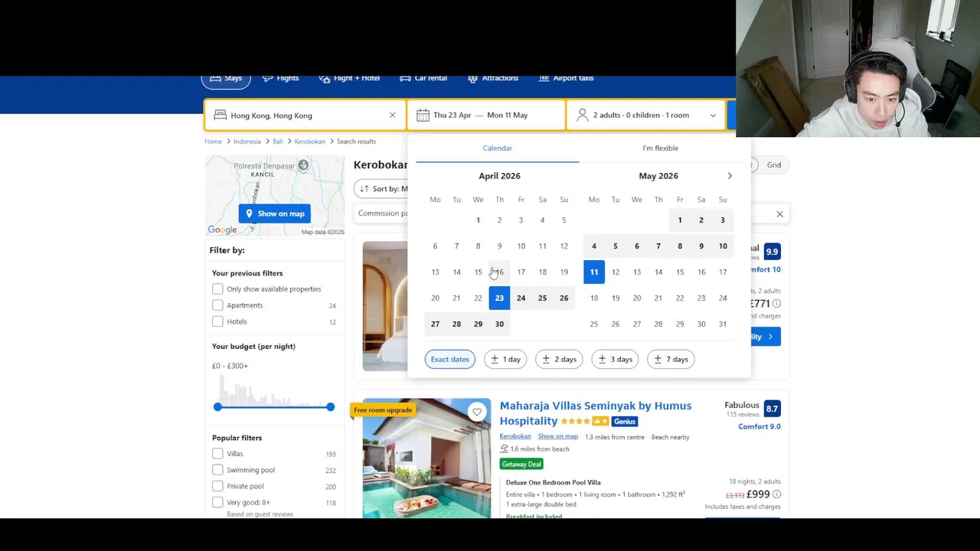
Task: Open the Airport taxis tab
Action: pyautogui.click(x=566, y=78)
